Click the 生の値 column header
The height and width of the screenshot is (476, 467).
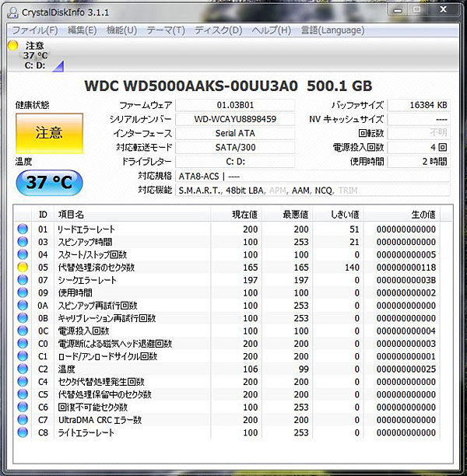(402, 215)
